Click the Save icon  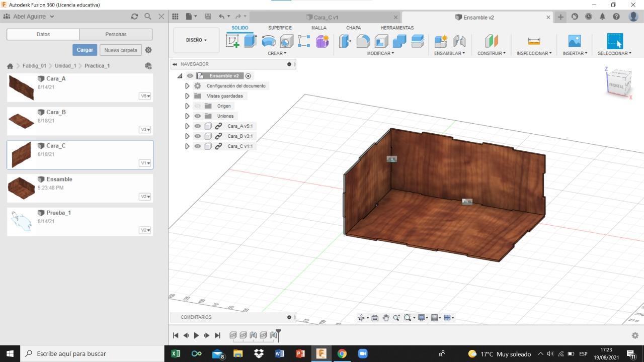tap(208, 17)
